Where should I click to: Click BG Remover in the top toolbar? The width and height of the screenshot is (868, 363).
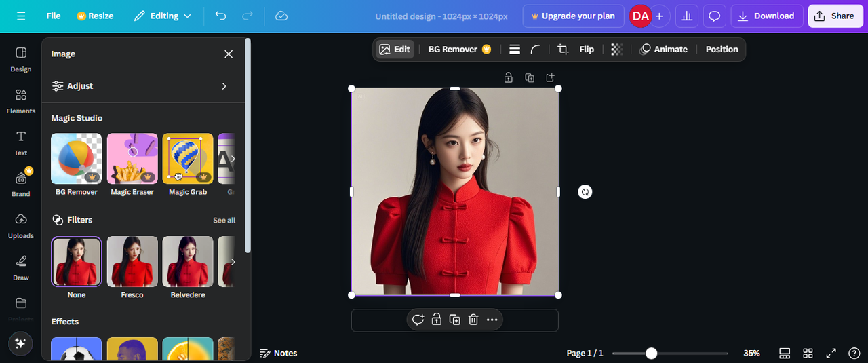[x=459, y=49]
